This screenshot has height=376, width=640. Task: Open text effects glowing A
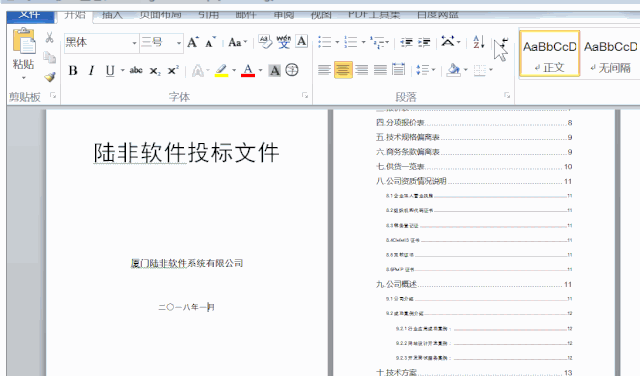point(198,71)
